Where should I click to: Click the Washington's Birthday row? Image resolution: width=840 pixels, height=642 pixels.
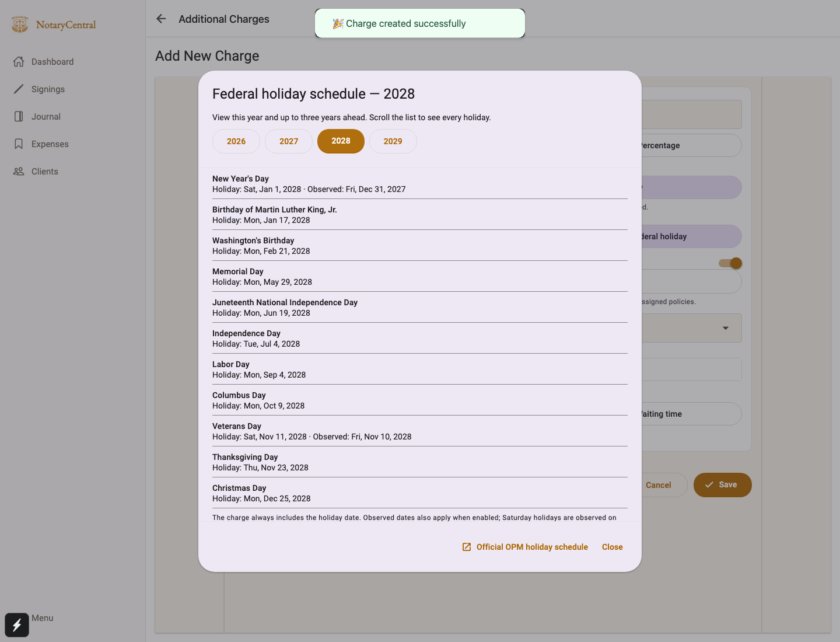click(420, 246)
